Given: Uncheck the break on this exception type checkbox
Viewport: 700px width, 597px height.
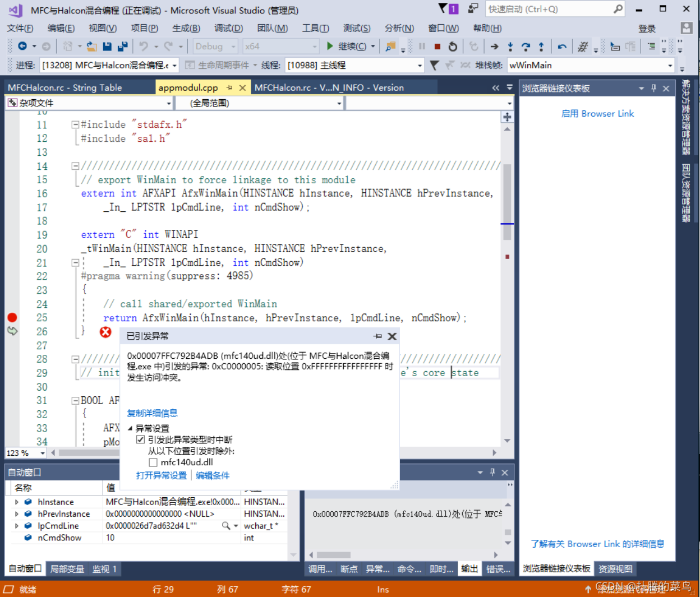Looking at the screenshot, I should click(141, 439).
